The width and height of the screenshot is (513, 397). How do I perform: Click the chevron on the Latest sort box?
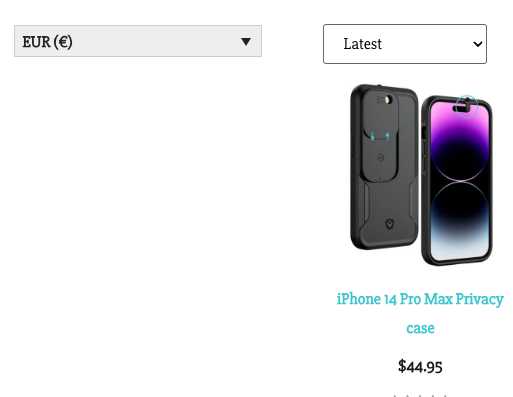[478, 44]
